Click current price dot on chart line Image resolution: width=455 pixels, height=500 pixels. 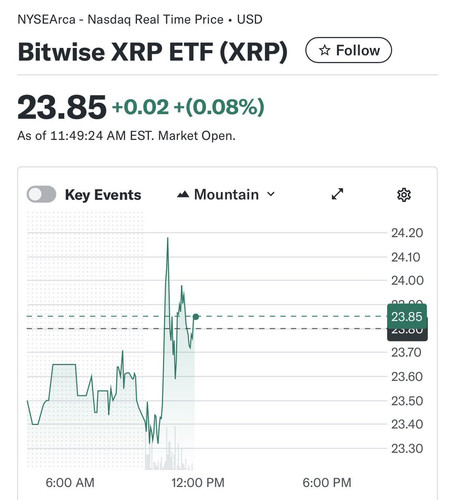(196, 317)
